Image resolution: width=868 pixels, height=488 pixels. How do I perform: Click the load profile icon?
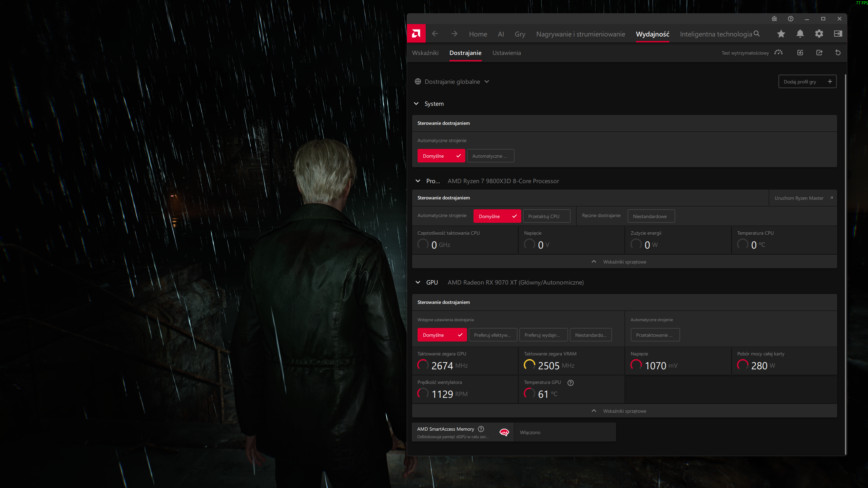(800, 53)
